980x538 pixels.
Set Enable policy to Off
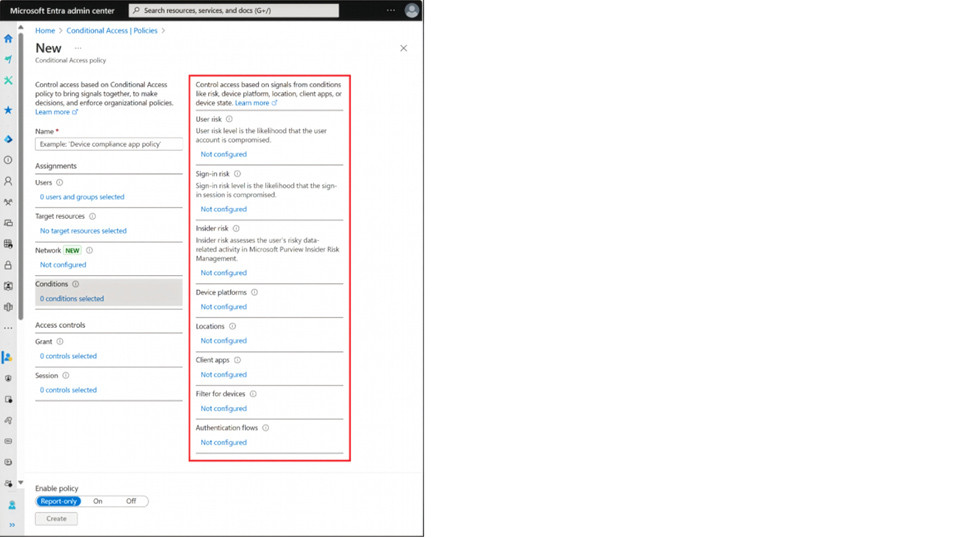pos(131,501)
